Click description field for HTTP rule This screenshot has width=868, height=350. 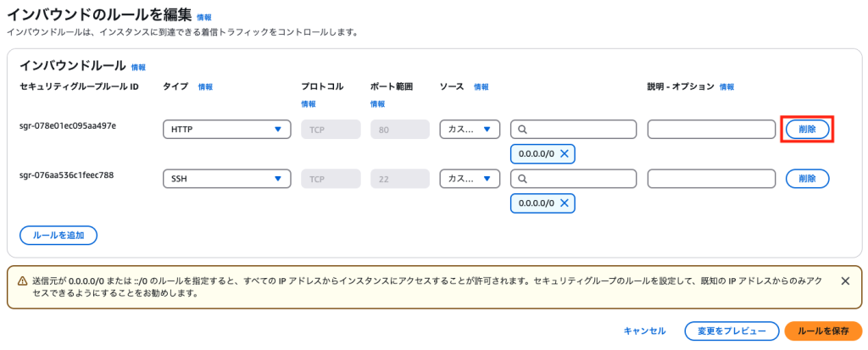711,130
